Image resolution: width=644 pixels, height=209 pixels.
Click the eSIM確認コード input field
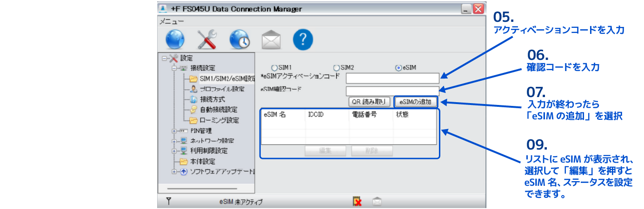point(392,91)
